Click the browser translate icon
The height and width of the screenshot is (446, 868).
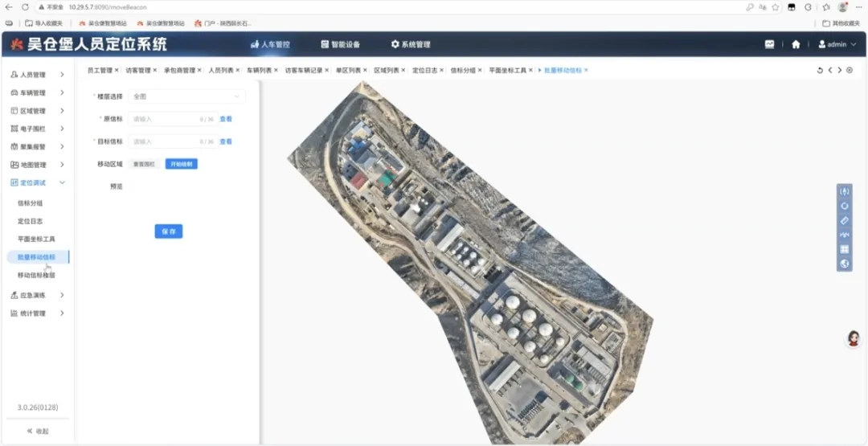(763, 7)
